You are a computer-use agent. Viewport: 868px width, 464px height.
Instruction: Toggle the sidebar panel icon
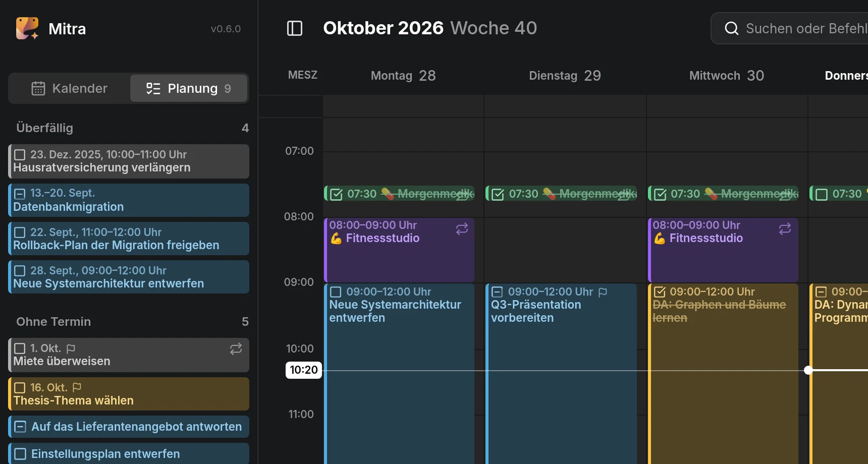(x=295, y=28)
